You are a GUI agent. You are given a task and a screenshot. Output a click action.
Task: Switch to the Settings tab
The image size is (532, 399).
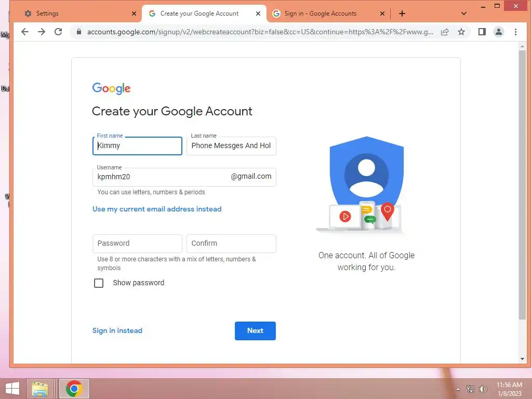77,14
